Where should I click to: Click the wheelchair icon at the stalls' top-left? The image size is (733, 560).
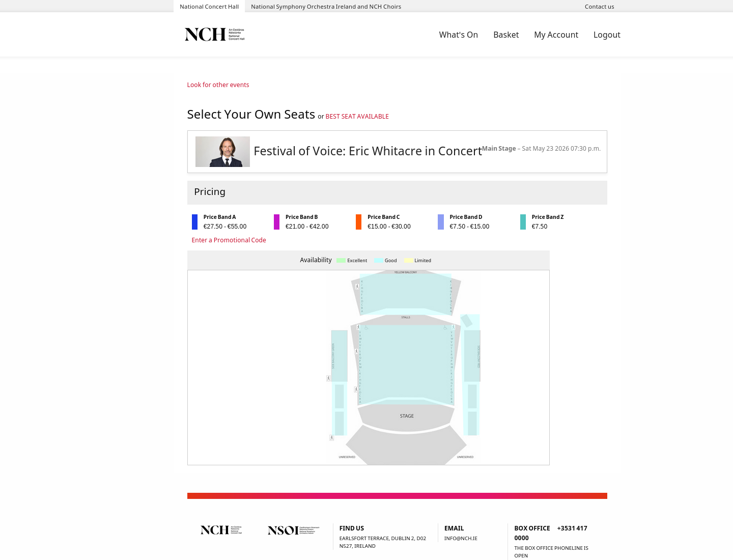(x=366, y=328)
